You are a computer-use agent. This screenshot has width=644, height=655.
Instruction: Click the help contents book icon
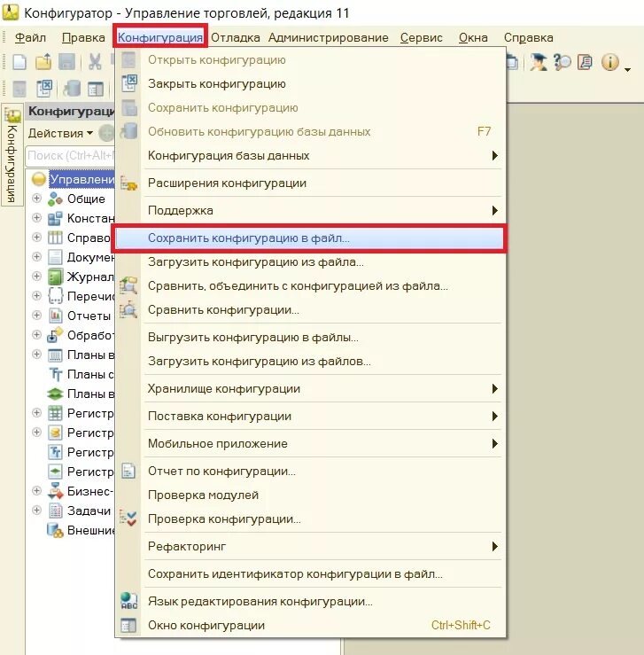(585, 62)
